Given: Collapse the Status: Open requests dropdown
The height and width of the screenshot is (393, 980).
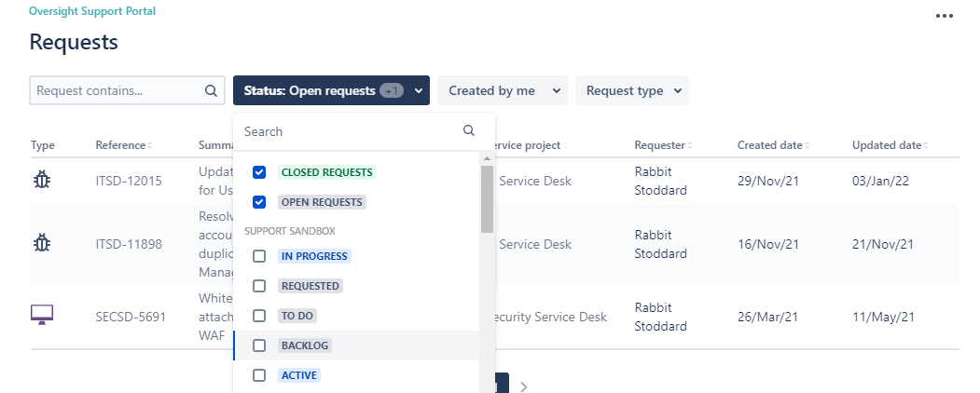Looking at the screenshot, I should (331, 90).
